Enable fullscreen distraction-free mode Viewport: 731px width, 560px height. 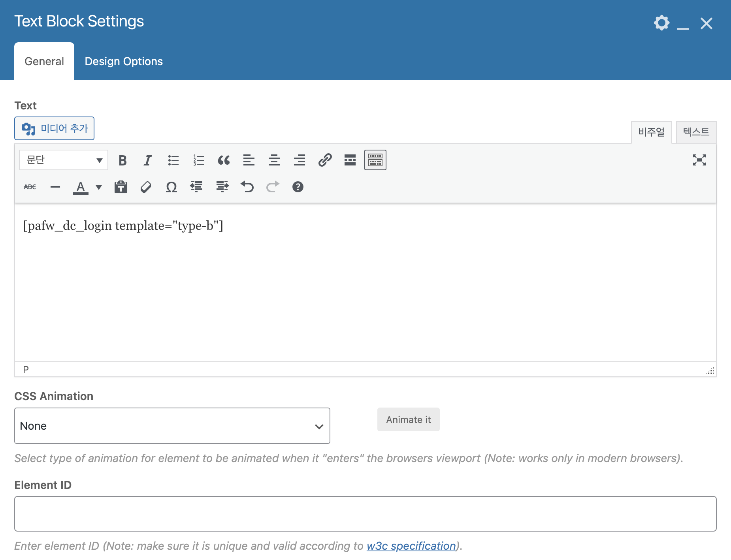[699, 160]
